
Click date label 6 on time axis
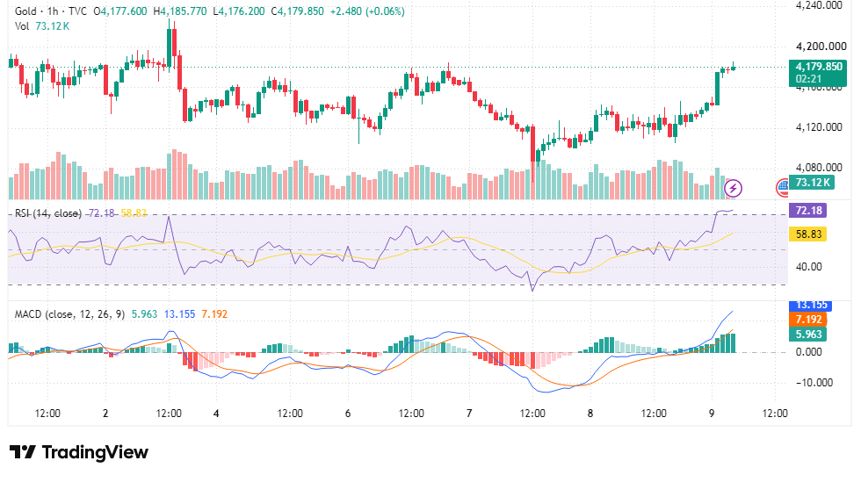coord(348,414)
